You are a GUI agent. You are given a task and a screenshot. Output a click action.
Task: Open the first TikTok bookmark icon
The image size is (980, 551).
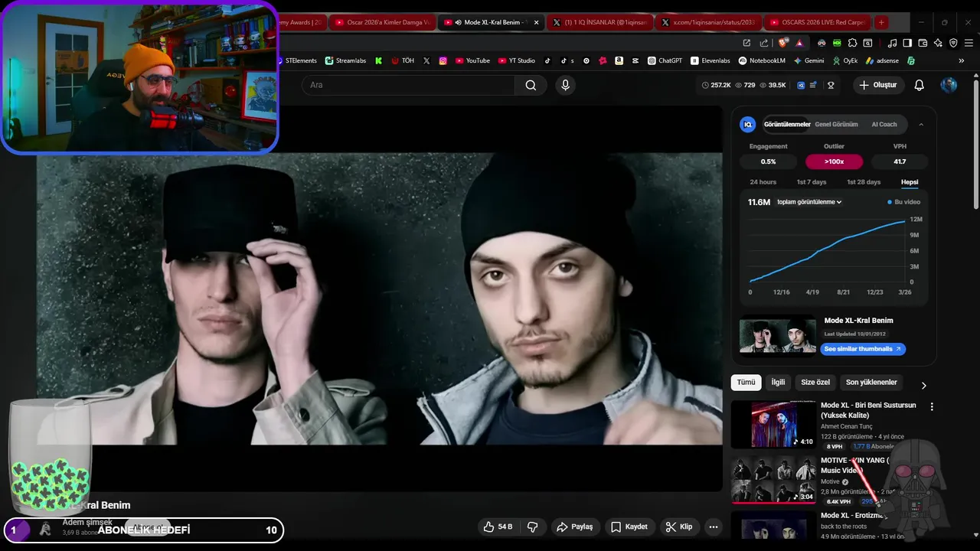547,60
